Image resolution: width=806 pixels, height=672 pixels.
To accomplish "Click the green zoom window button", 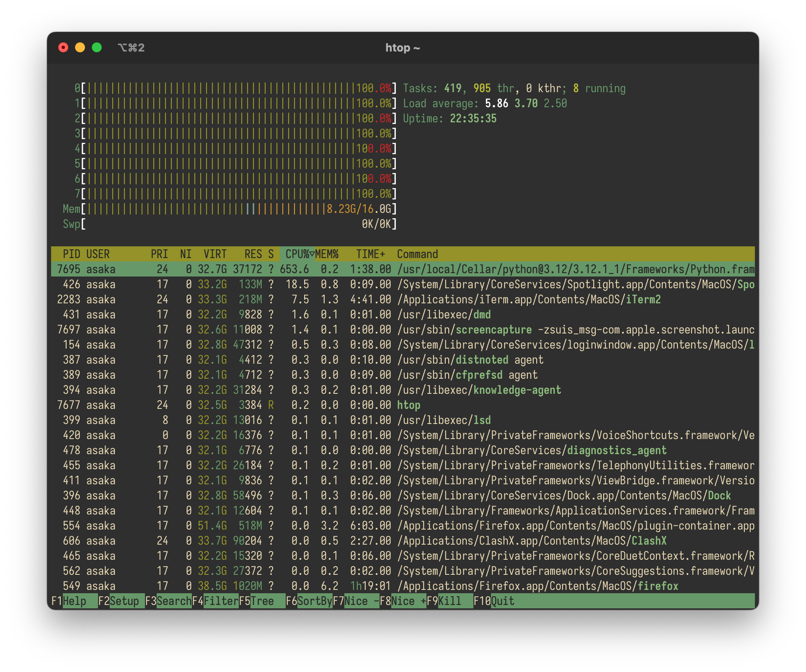I will [97, 48].
